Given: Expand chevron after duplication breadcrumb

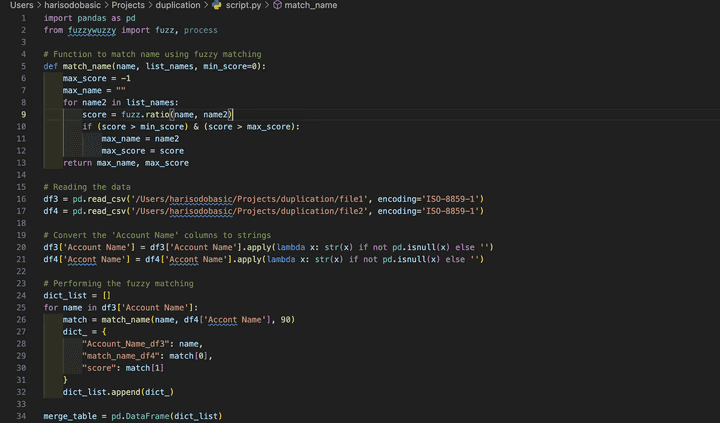Looking at the screenshot, I should [206, 5].
